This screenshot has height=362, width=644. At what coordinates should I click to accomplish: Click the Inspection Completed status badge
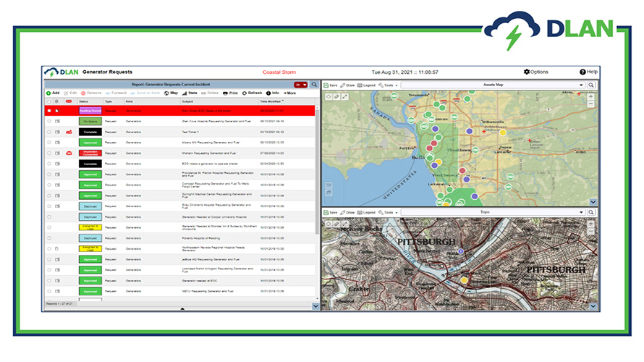(x=90, y=153)
